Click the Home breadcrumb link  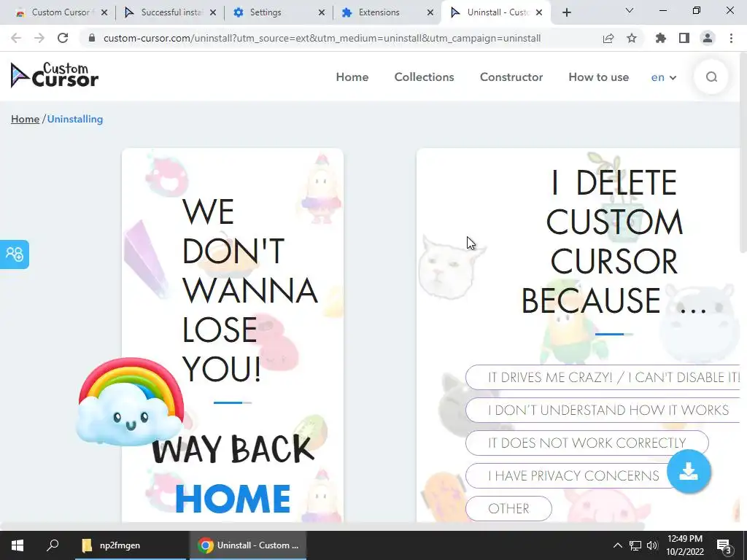pyautogui.click(x=25, y=119)
